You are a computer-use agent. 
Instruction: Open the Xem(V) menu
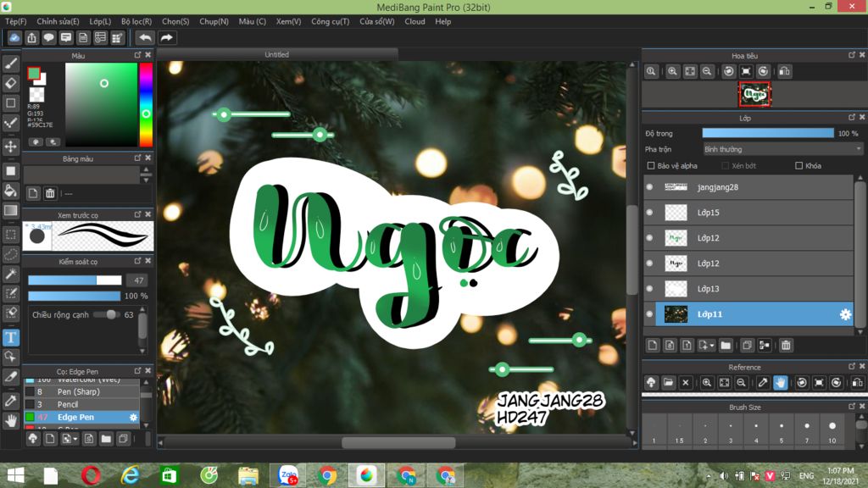(x=288, y=21)
